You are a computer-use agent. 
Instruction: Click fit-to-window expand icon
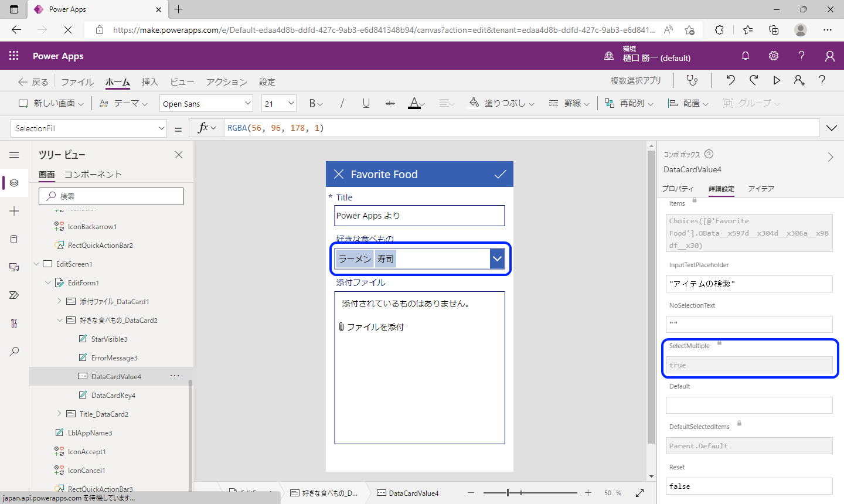[639, 493]
